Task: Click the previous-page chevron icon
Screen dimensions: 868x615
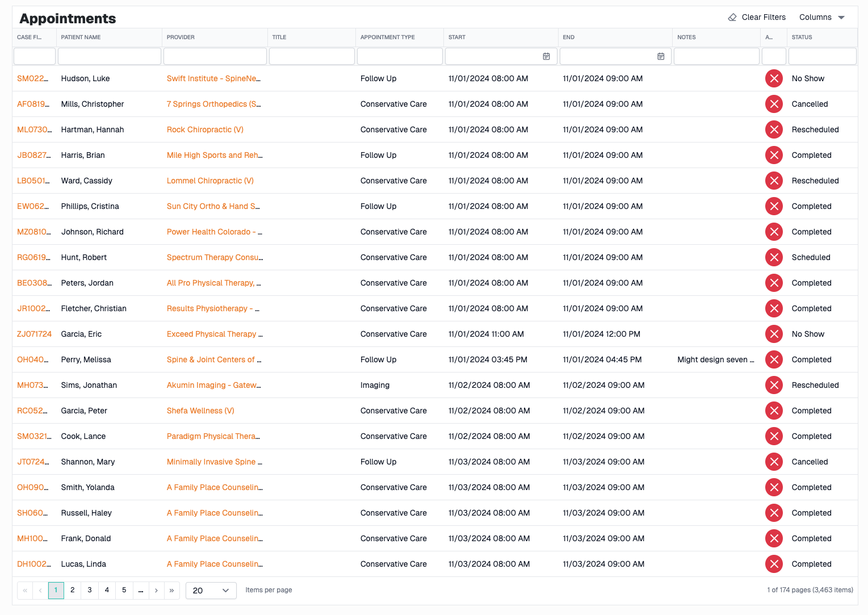Action: coord(40,591)
